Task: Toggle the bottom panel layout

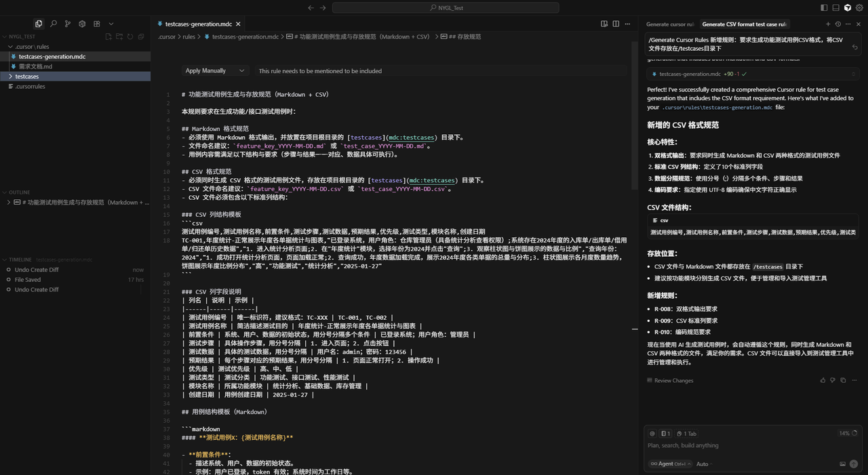Action: pos(835,7)
